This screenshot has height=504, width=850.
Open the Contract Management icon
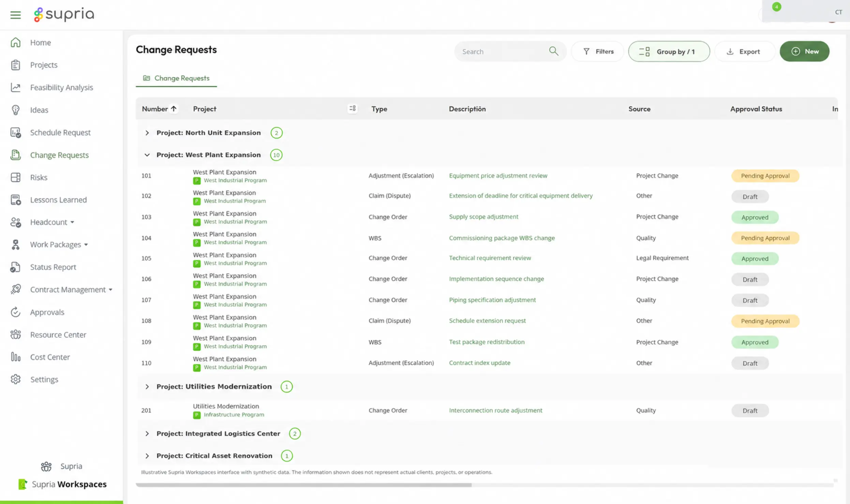15,289
